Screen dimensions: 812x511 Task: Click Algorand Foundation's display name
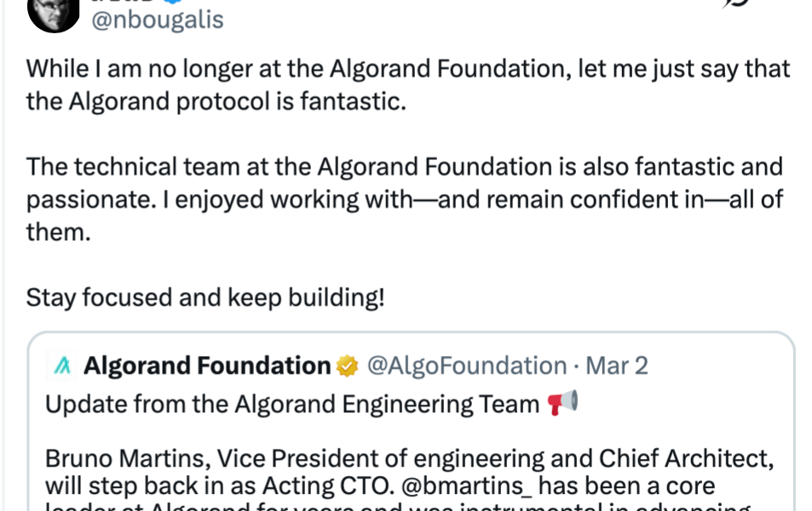(207, 365)
